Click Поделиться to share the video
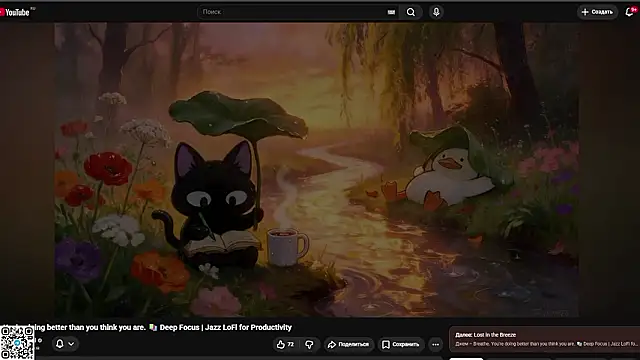The height and width of the screenshot is (360, 640). click(348, 344)
